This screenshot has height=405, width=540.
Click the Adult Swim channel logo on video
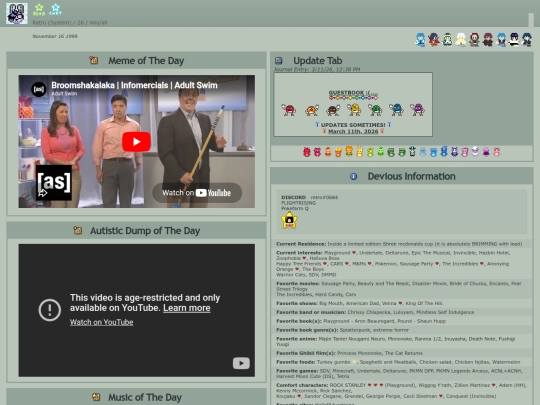pos(39,89)
